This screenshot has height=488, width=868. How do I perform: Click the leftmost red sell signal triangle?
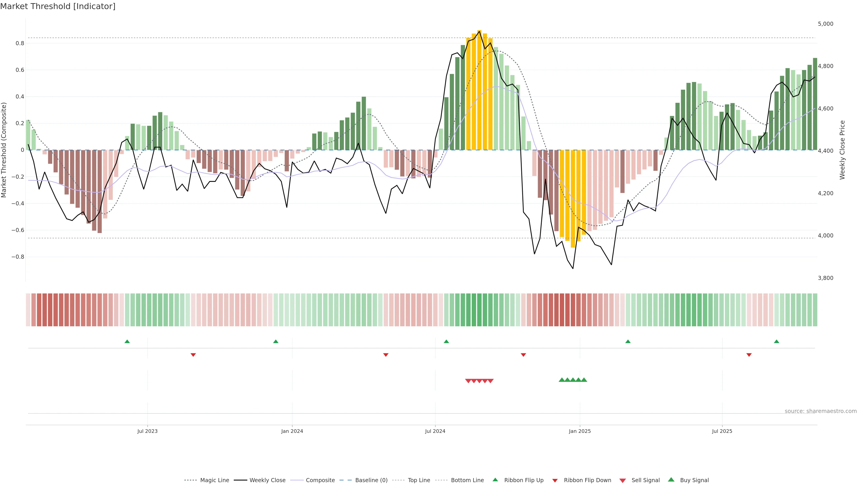coord(468,381)
